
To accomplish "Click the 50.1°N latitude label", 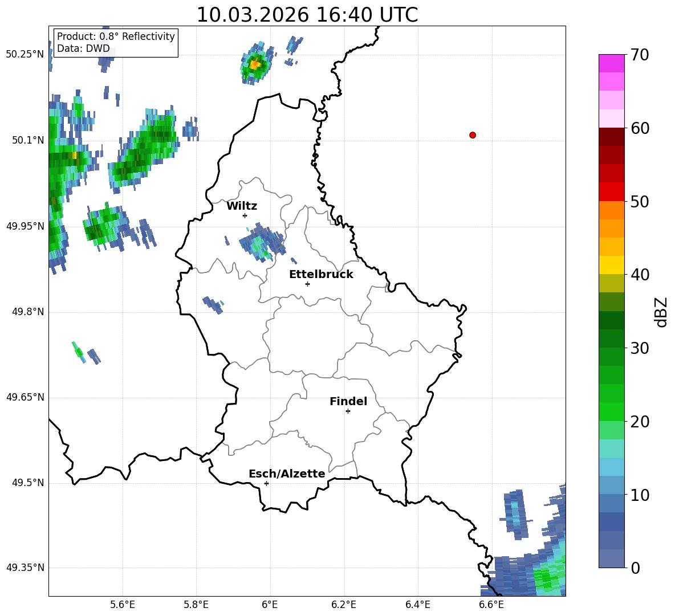I will coord(28,140).
